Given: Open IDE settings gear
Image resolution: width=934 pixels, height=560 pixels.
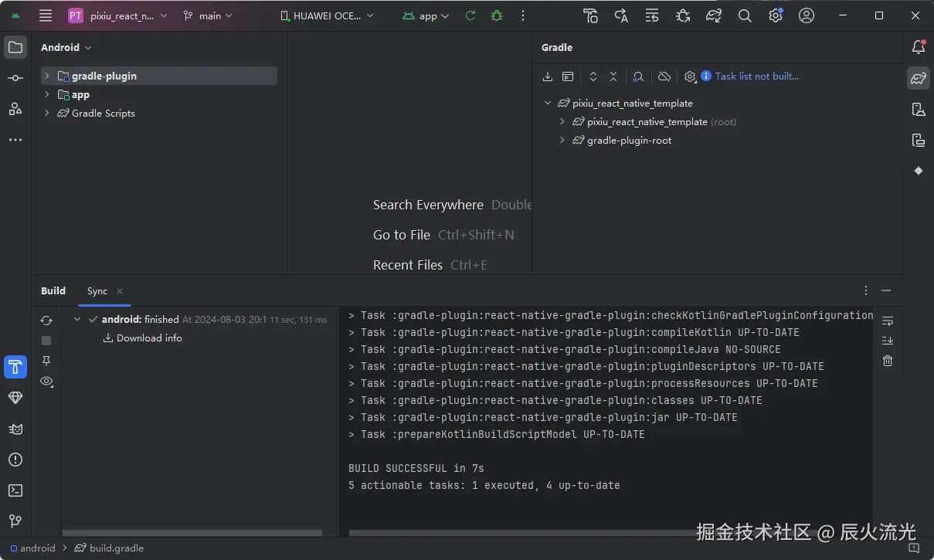Looking at the screenshot, I should pyautogui.click(x=776, y=15).
